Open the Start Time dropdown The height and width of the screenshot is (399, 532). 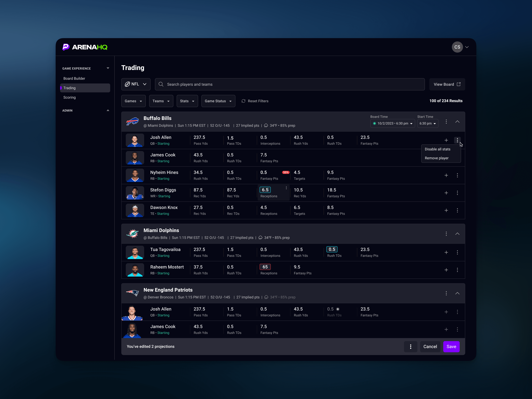(x=428, y=123)
